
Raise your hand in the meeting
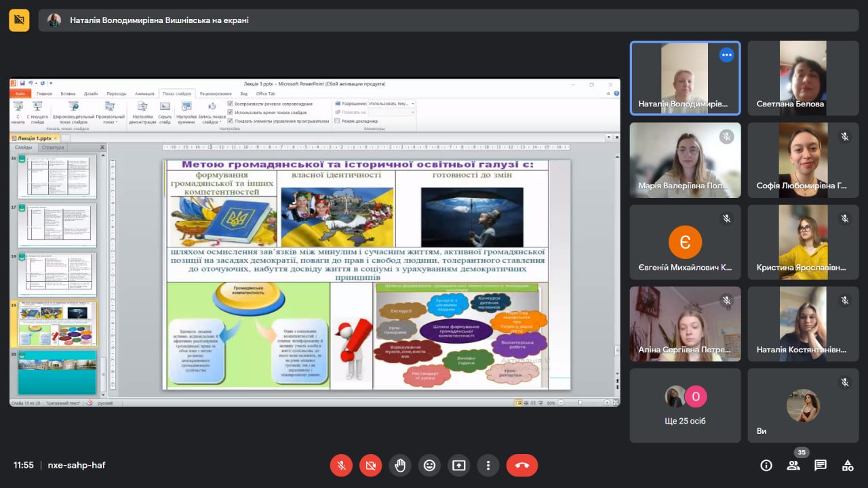pos(400,465)
